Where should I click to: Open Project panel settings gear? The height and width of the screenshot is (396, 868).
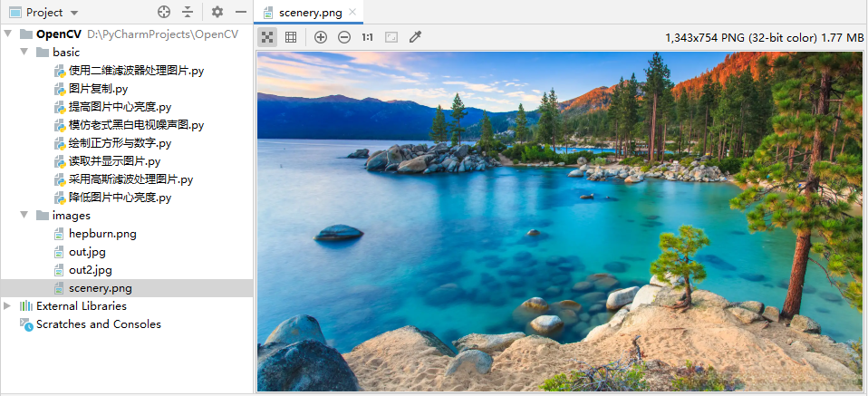click(x=217, y=12)
